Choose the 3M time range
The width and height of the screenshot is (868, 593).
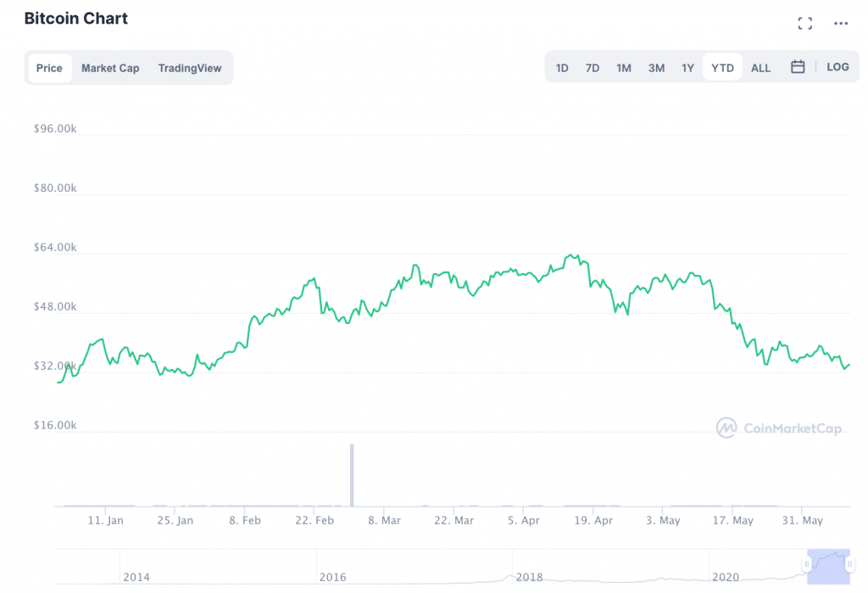point(656,68)
